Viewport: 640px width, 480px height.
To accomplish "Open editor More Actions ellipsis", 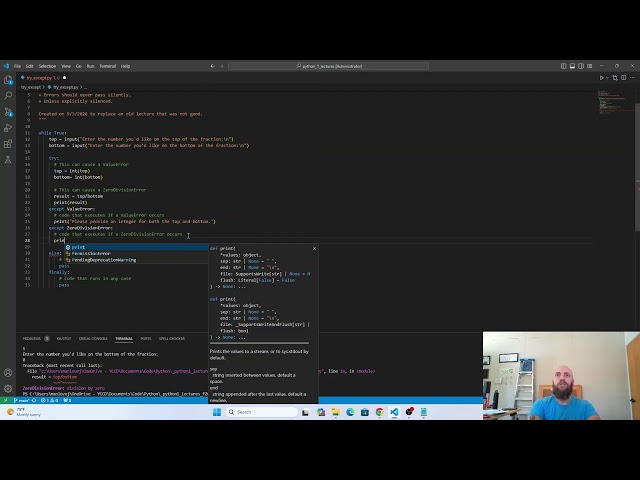I will click(x=632, y=78).
